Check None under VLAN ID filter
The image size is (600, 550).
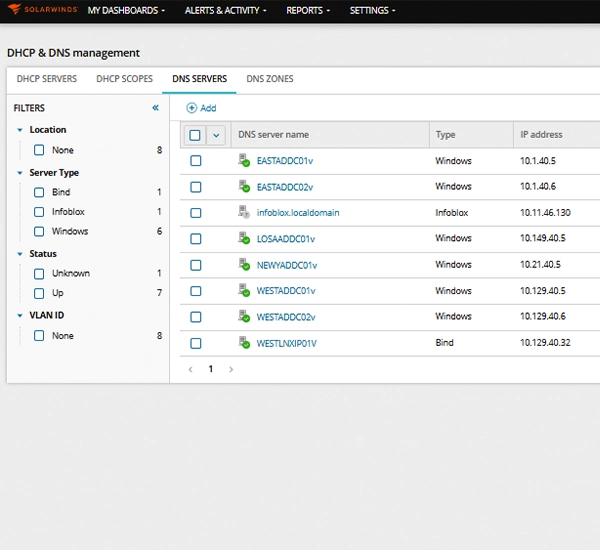39,336
